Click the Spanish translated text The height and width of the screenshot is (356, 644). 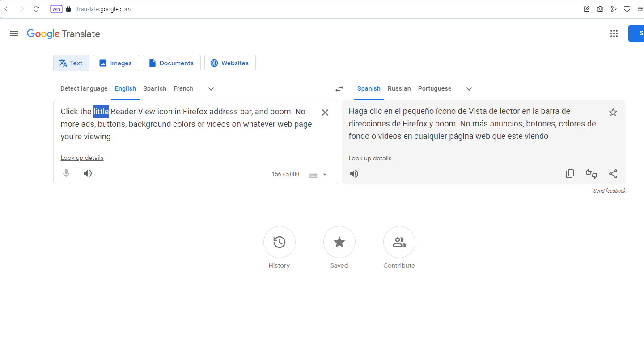472,124
